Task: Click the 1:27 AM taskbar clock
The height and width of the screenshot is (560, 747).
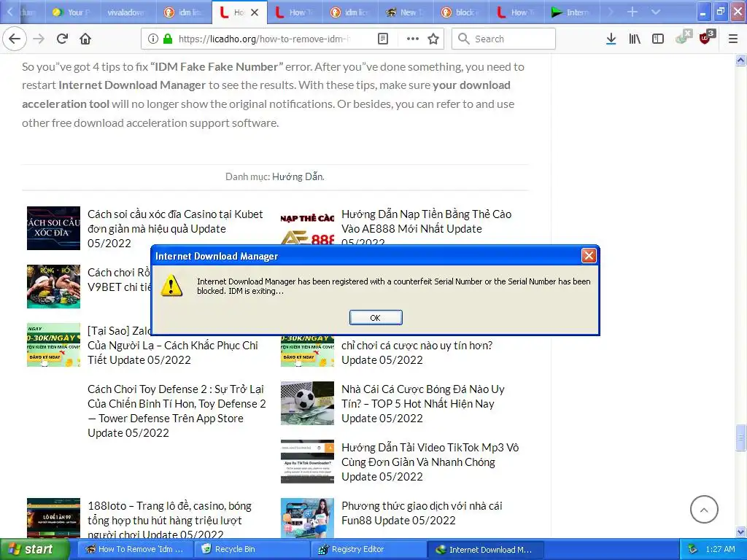Action: tap(720, 550)
